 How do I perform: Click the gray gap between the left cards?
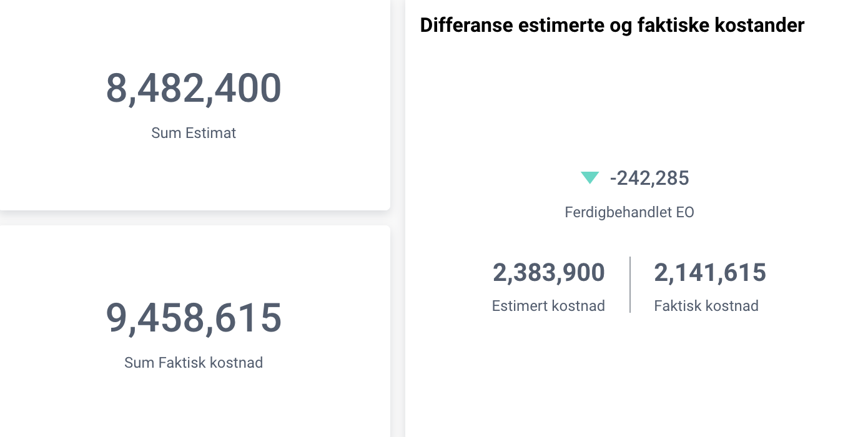click(x=194, y=218)
